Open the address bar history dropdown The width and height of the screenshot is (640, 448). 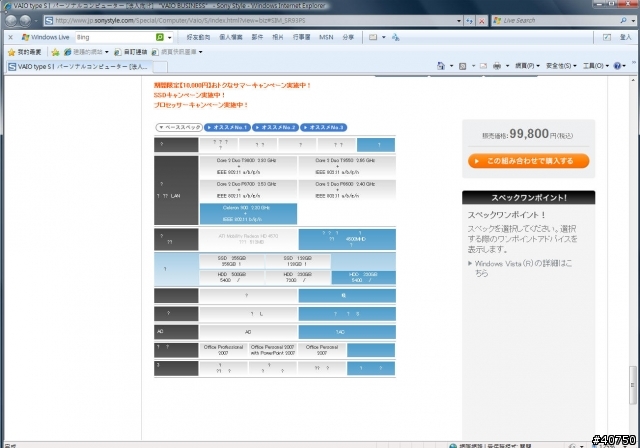(459, 21)
